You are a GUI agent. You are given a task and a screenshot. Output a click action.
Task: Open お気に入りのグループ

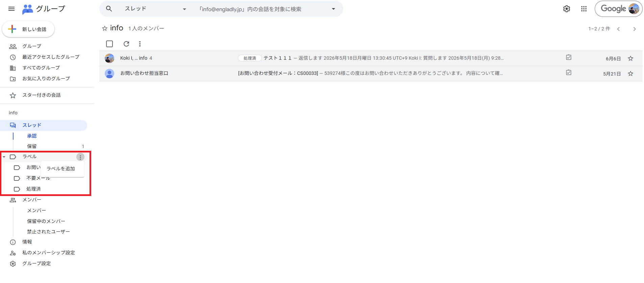tap(46, 79)
